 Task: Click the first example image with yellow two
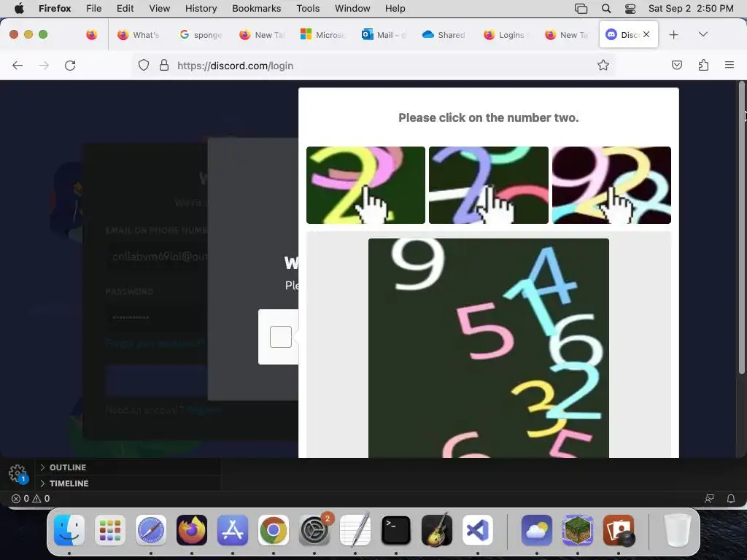(x=365, y=184)
